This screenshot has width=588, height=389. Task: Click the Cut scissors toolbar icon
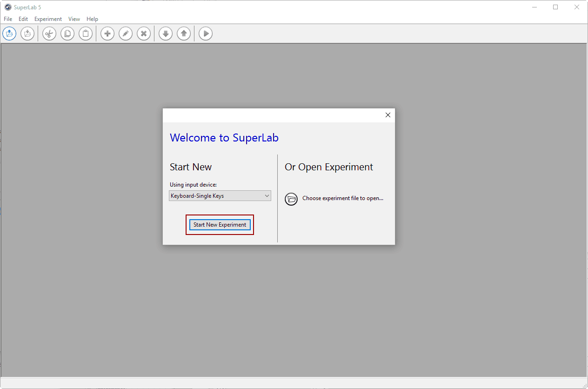49,34
